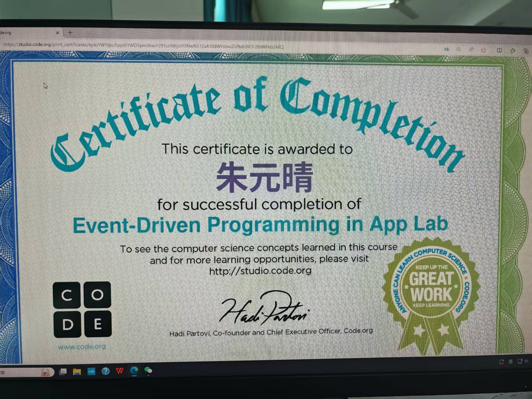Viewport: 532px width, 399px height.
Task: Click the translate page icon in address bar
Action: 447,49
